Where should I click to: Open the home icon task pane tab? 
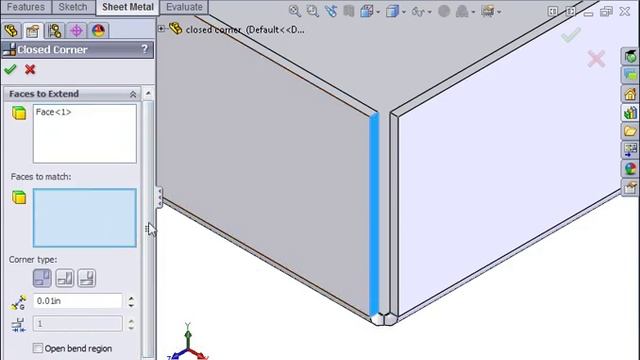pos(630,94)
